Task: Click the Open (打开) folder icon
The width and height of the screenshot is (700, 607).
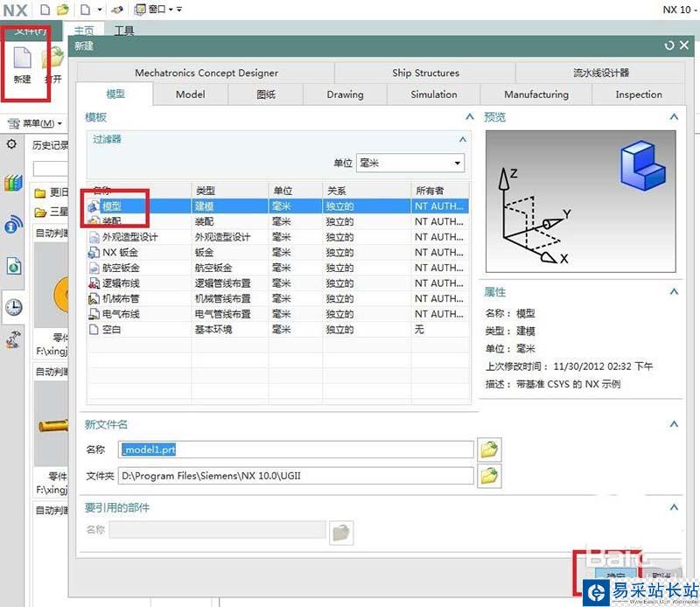Action: tap(52, 59)
